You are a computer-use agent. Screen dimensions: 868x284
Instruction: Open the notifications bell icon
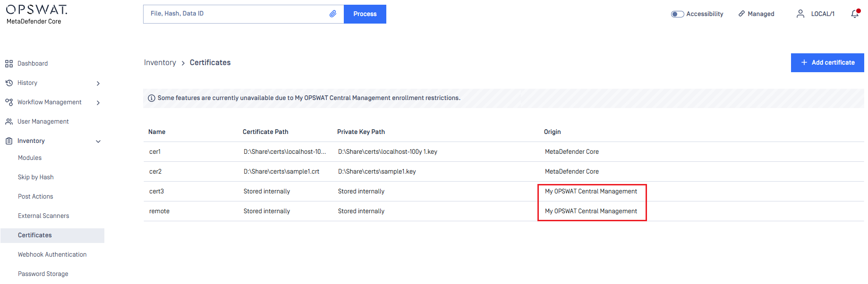[855, 14]
